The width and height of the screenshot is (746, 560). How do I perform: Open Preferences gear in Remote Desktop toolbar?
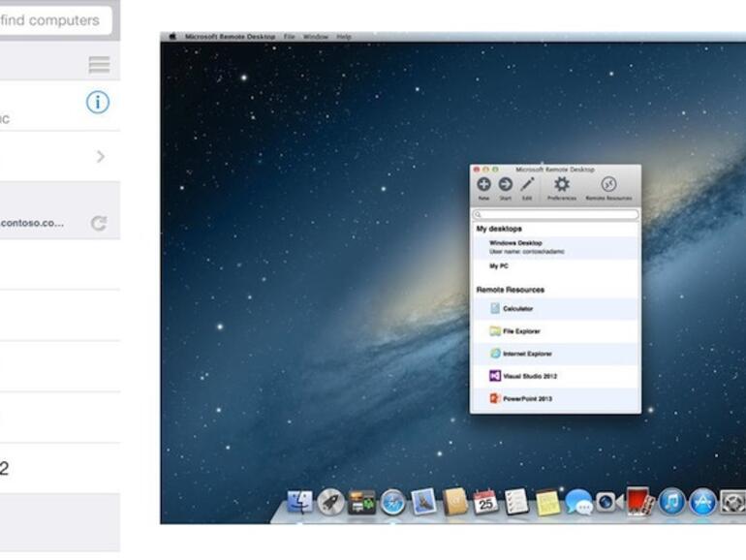pos(562,185)
